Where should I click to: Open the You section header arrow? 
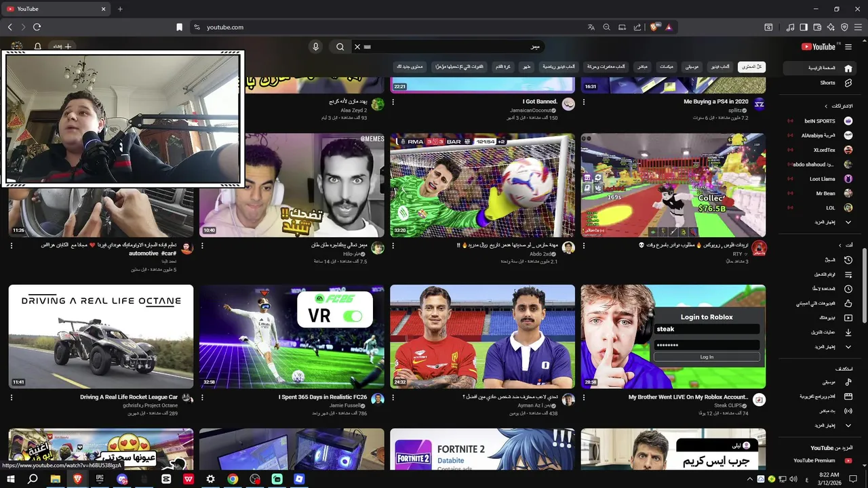[x=840, y=245]
